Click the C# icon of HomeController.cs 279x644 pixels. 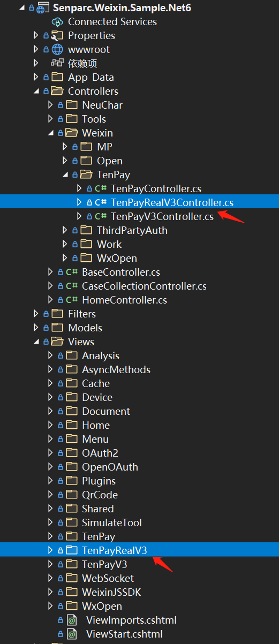72,300
